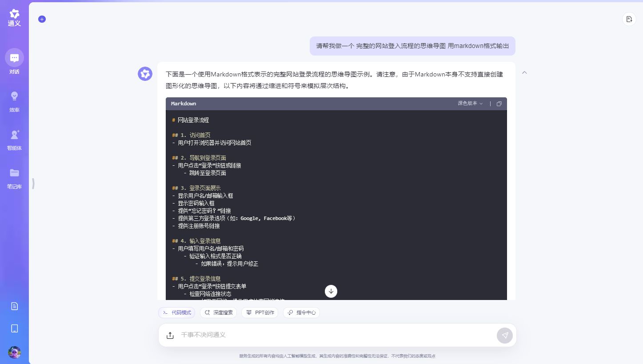Click line '## 2. 导航到登录页面'

(x=199, y=158)
